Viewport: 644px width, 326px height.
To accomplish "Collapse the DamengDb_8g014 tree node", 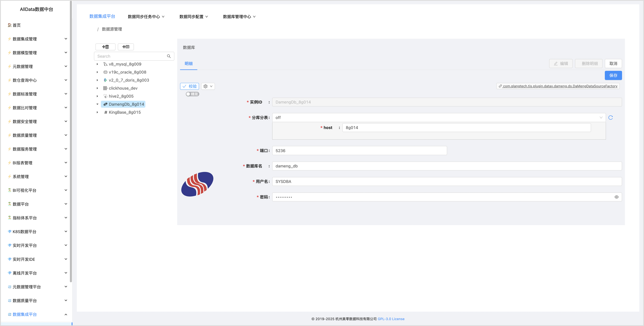I will [x=97, y=104].
